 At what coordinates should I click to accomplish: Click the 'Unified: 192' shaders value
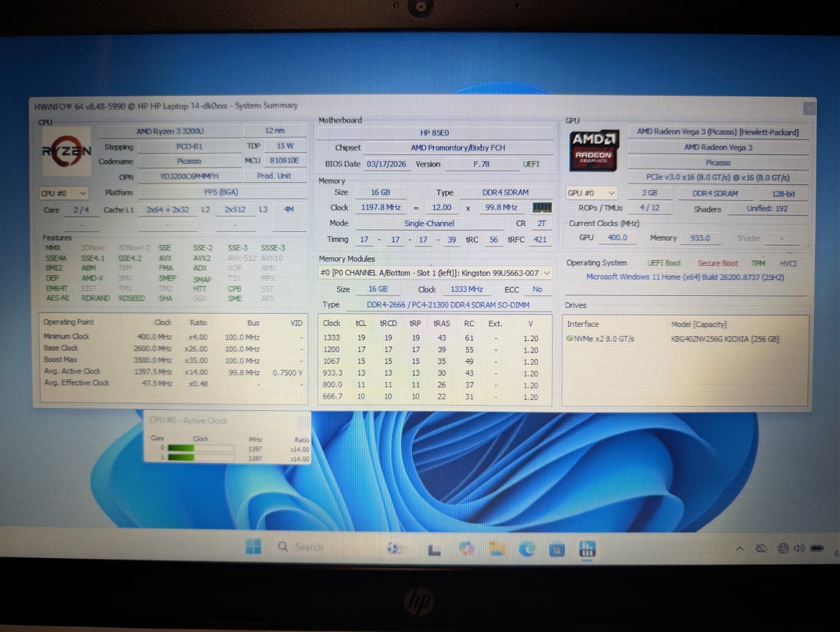(767, 208)
